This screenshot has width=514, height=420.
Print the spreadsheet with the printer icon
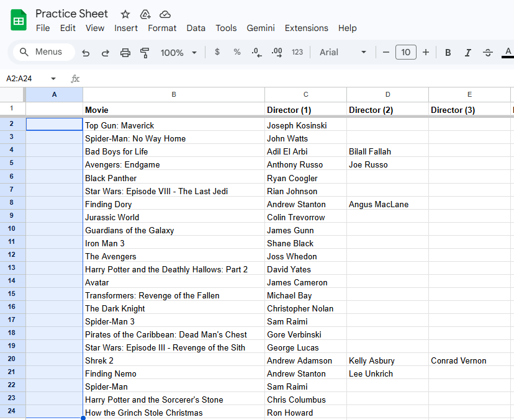125,52
